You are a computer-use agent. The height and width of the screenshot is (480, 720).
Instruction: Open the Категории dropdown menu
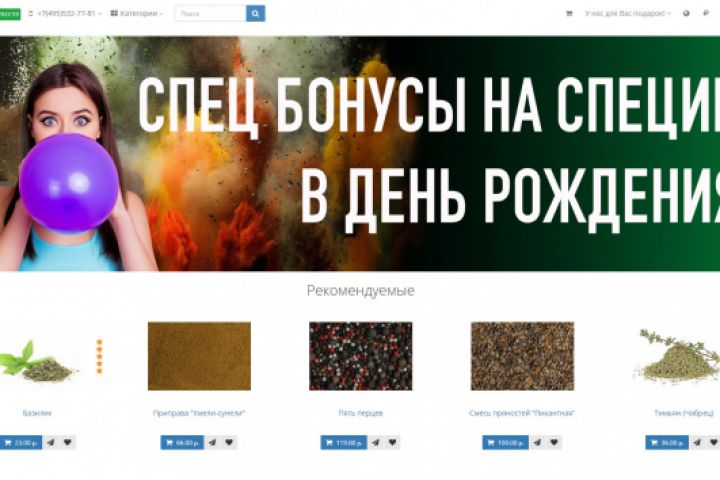(137, 14)
